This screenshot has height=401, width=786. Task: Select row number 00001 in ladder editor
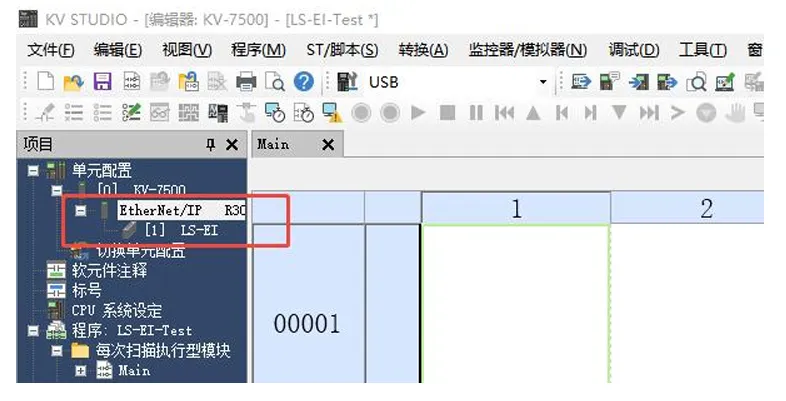[307, 323]
